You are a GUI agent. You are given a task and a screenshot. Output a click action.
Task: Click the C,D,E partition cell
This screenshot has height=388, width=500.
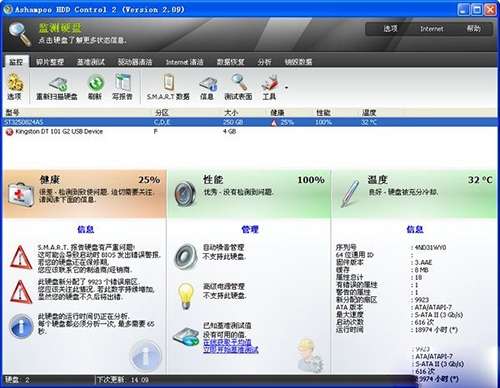point(162,122)
